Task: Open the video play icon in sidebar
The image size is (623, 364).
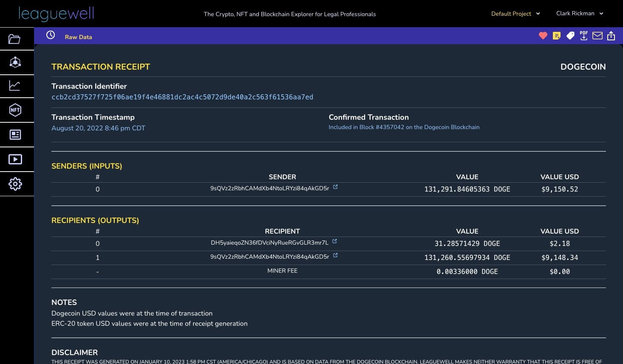Action: tap(15, 159)
